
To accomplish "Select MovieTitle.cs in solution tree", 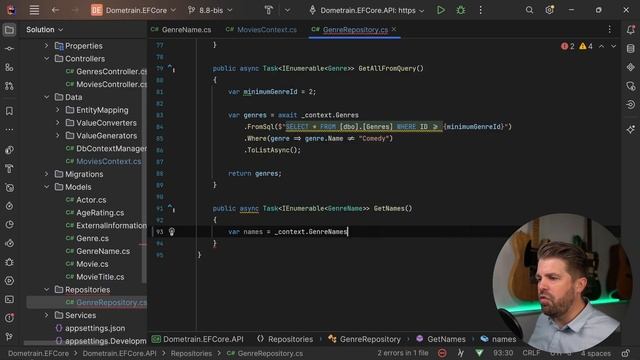I will tap(95, 277).
